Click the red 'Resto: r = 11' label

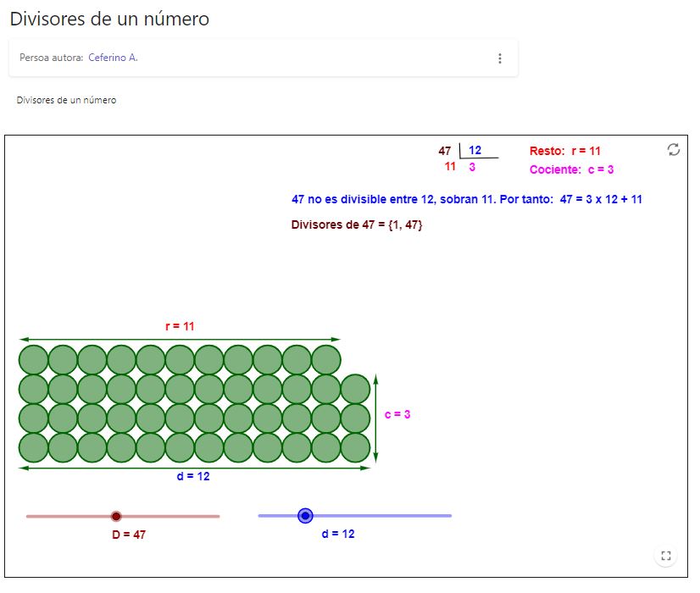click(x=564, y=151)
